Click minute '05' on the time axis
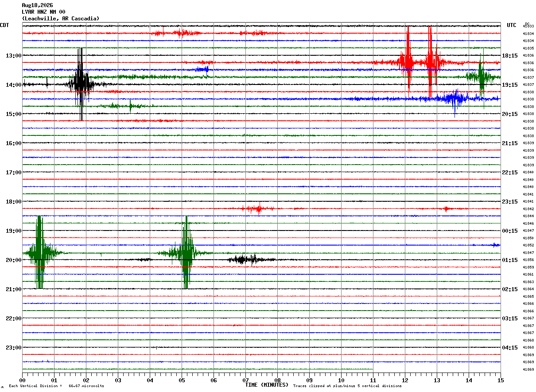Screen dimensions: 536x392 pyautogui.click(x=182, y=380)
